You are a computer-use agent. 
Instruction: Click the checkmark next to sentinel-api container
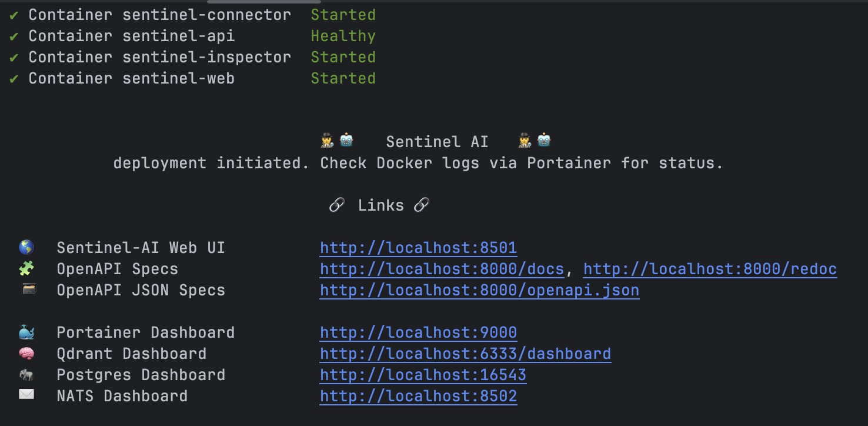[x=14, y=36]
